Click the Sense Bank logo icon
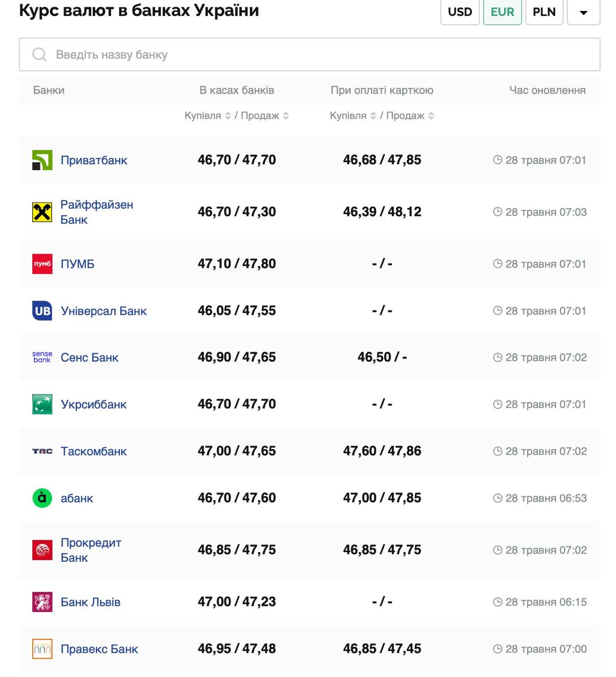The image size is (616, 677). click(42, 358)
